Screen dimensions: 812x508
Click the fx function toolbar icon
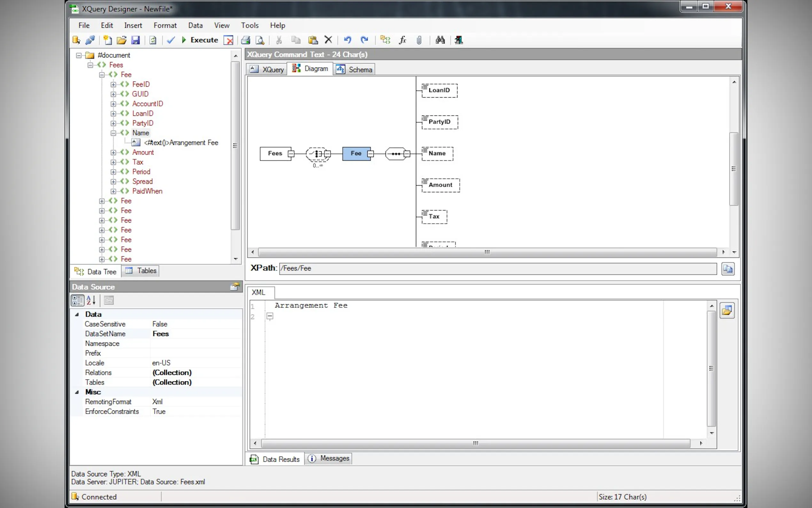click(x=402, y=40)
